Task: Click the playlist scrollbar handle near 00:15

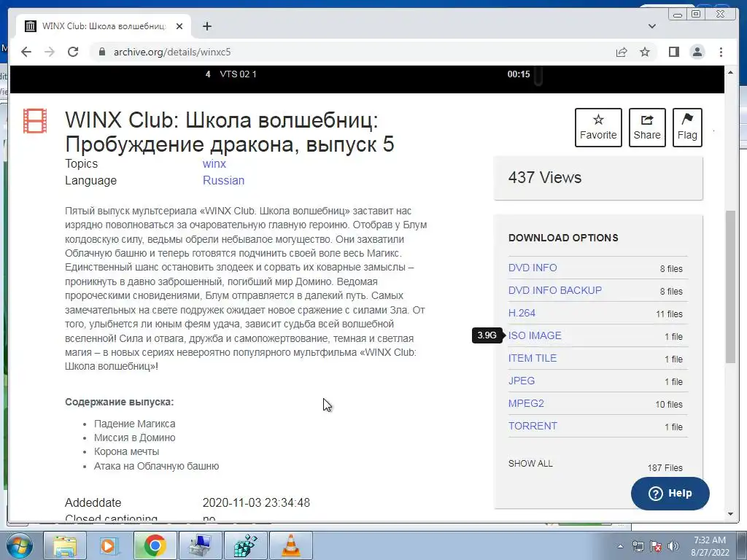Action: [x=538, y=76]
